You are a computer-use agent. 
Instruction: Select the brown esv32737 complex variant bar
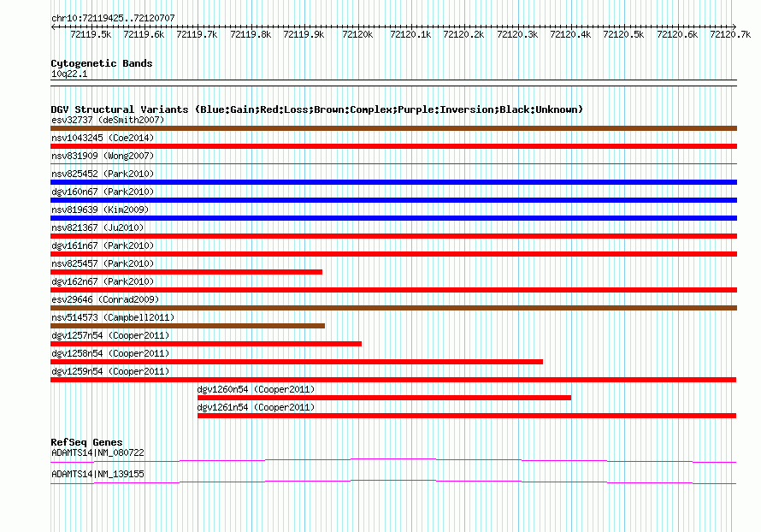pos(393,128)
